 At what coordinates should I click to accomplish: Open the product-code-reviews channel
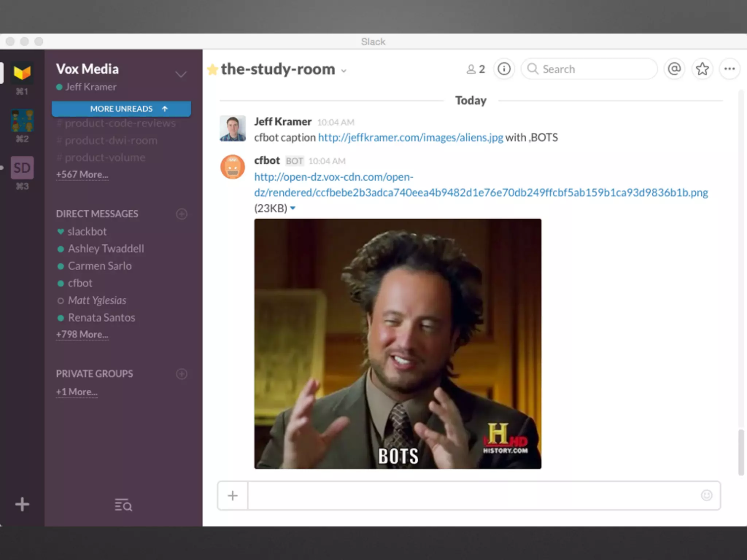pos(116,123)
